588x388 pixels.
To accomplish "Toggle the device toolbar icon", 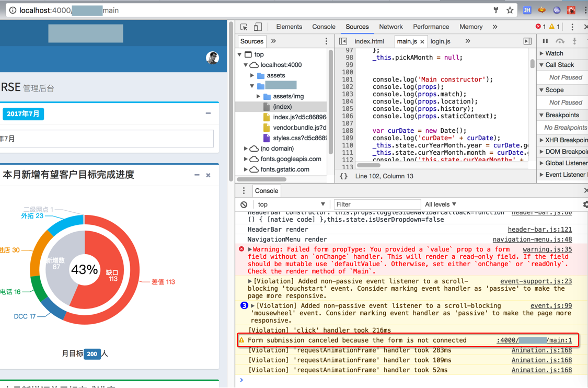I will (x=258, y=27).
